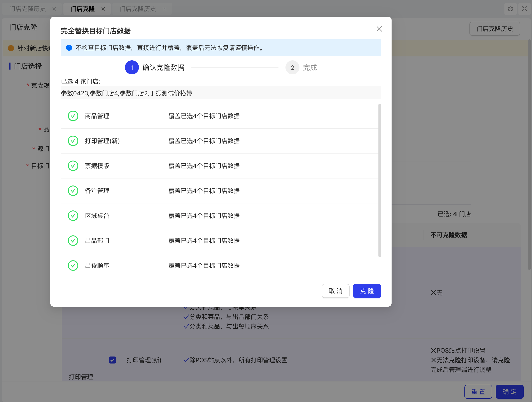Viewport: 532px width, 402px height.
Task: Click the ✕无 cell in background table
Action: [437, 293]
